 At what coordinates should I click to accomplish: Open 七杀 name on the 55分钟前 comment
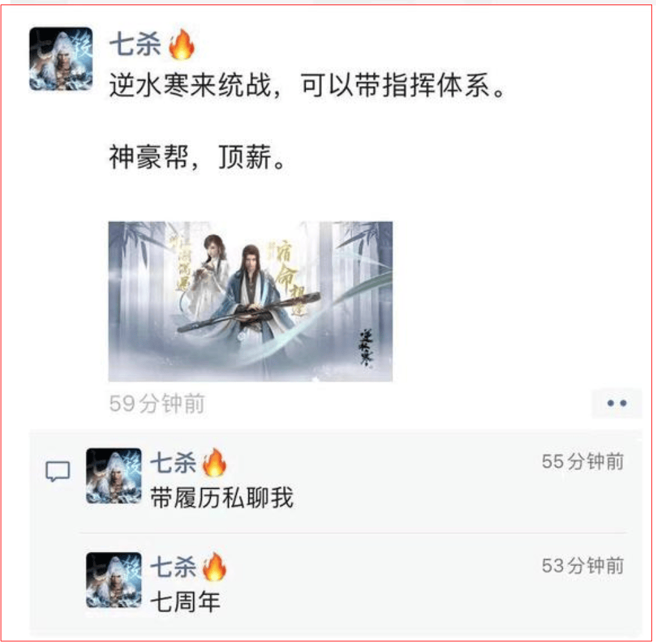(x=173, y=463)
